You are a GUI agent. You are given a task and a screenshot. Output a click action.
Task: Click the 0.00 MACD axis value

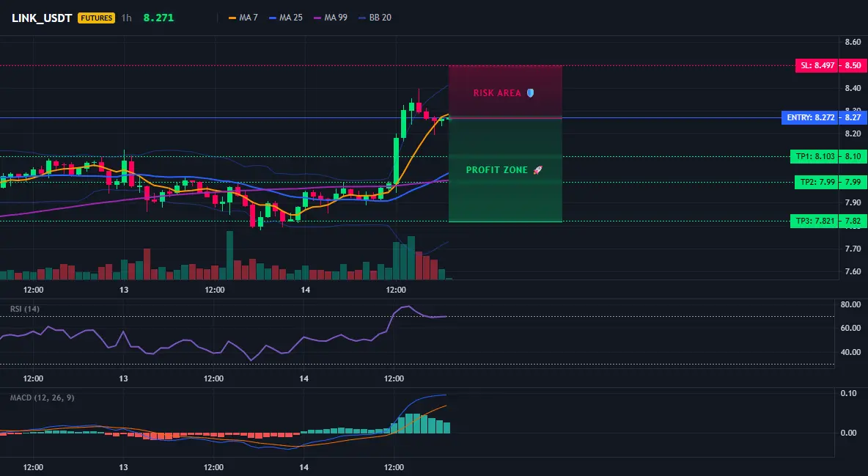coord(849,433)
